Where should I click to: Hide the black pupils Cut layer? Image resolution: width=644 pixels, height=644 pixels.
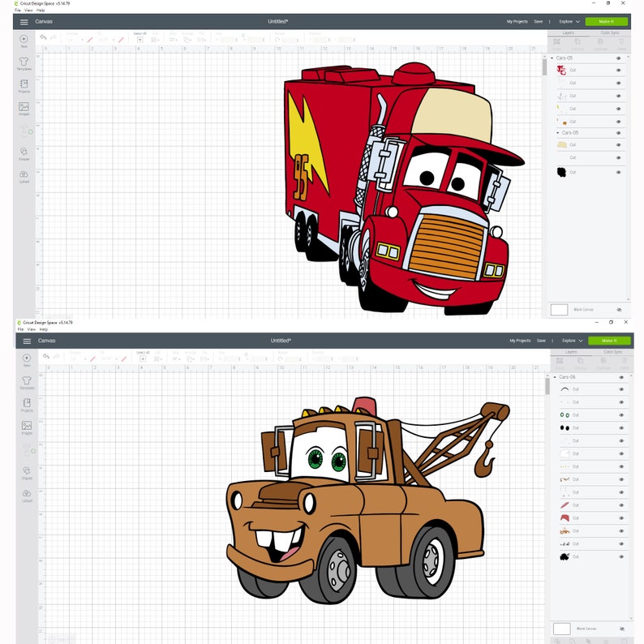tap(621, 428)
